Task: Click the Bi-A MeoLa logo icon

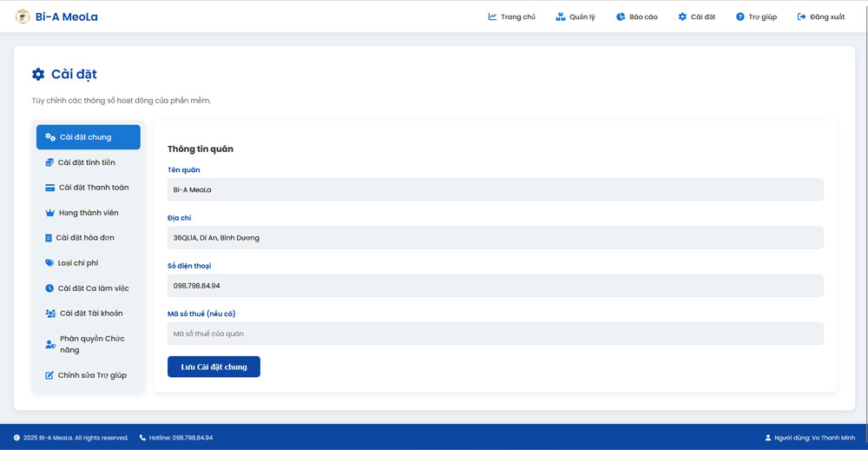Action: pyautogui.click(x=23, y=17)
